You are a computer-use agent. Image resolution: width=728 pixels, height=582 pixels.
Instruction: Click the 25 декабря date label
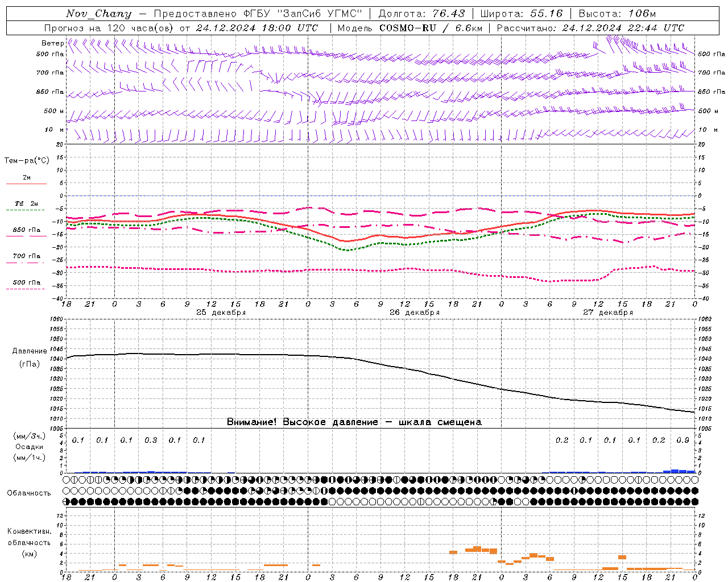(x=221, y=313)
